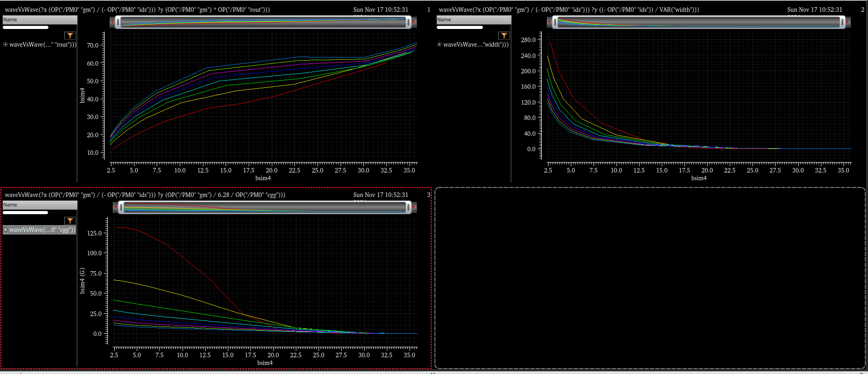Click the Name header in ids/width legend
Viewport: 868px width, 374px height.
click(x=474, y=19)
